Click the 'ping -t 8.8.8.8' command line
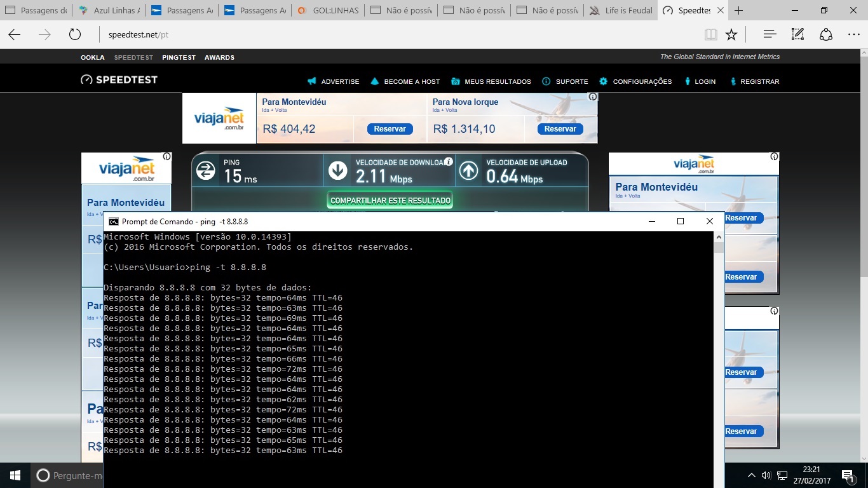The image size is (868, 488). point(185,268)
